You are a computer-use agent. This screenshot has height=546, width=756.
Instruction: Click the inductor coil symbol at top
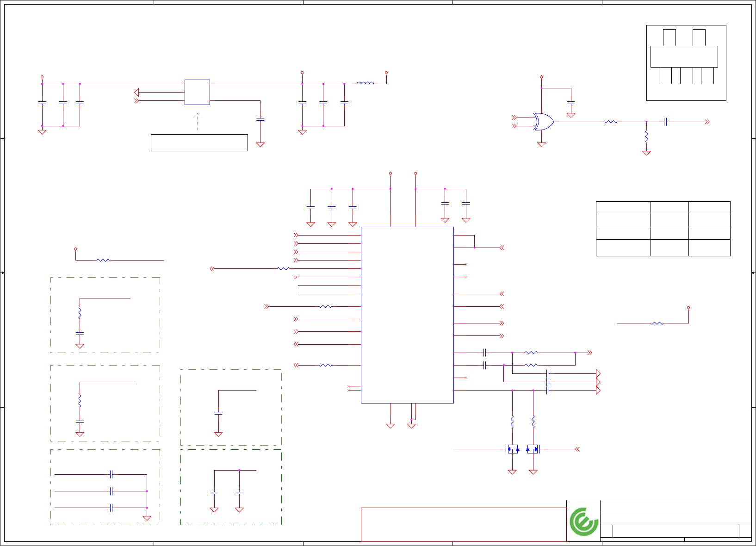[365, 83]
